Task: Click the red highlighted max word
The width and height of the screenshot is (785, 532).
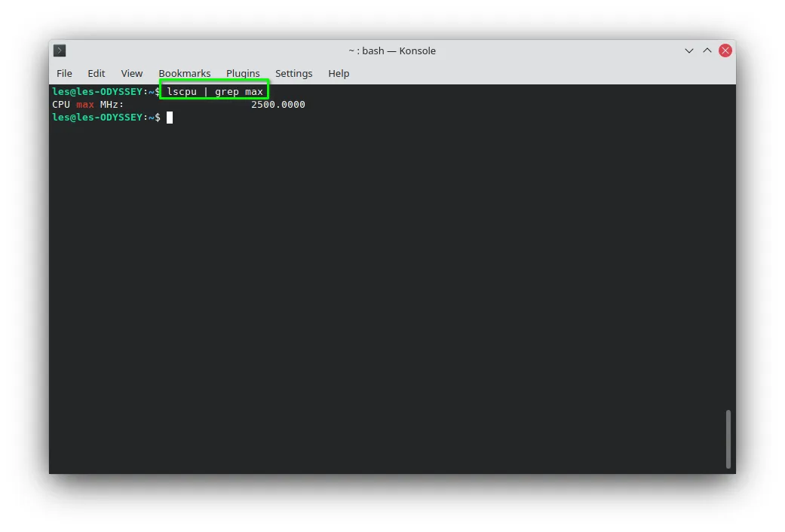Action: point(85,105)
